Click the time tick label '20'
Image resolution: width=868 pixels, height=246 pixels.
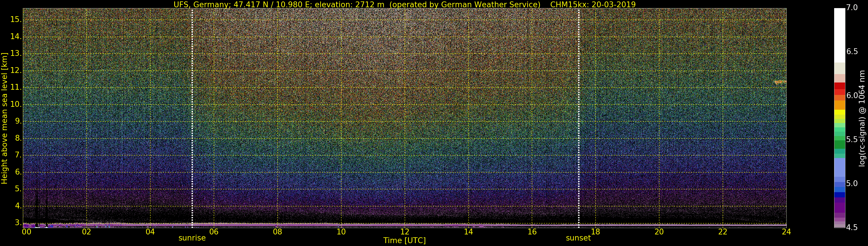[659, 232]
